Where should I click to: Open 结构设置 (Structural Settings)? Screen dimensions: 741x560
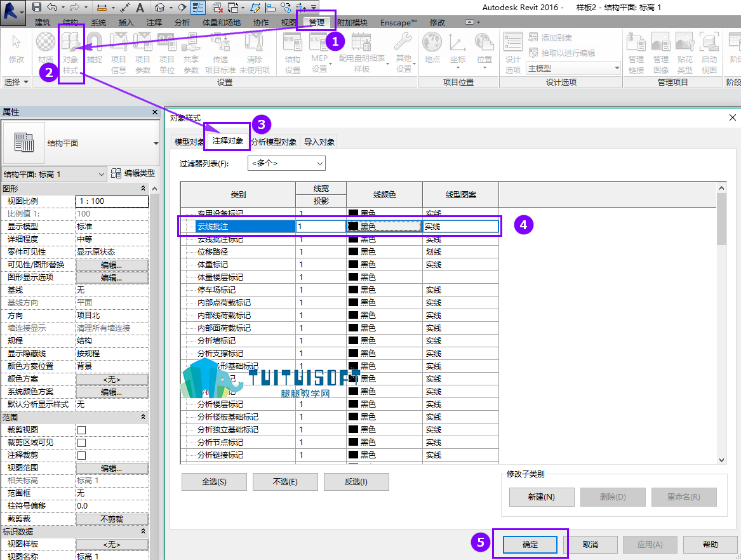point(293,53)
